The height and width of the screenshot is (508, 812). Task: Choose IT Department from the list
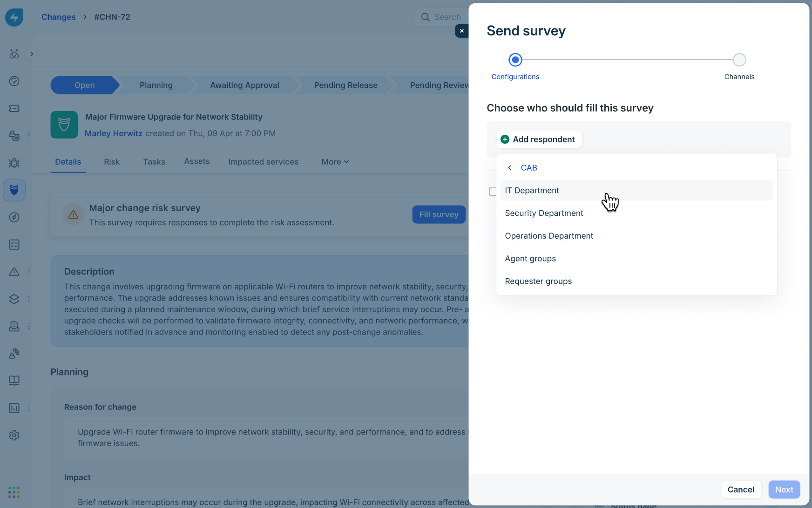click(636, 190)
